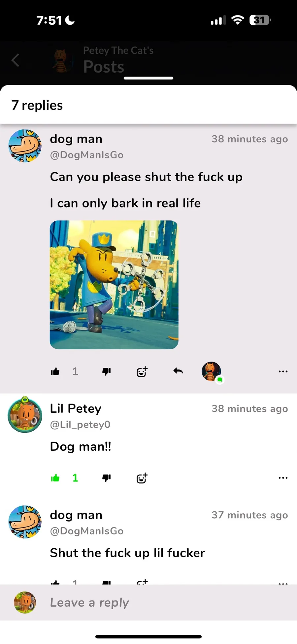Screen dimensions: 297x644
Task: Open the Dog Man handcuffs image
Action: (x=114, y=285)
